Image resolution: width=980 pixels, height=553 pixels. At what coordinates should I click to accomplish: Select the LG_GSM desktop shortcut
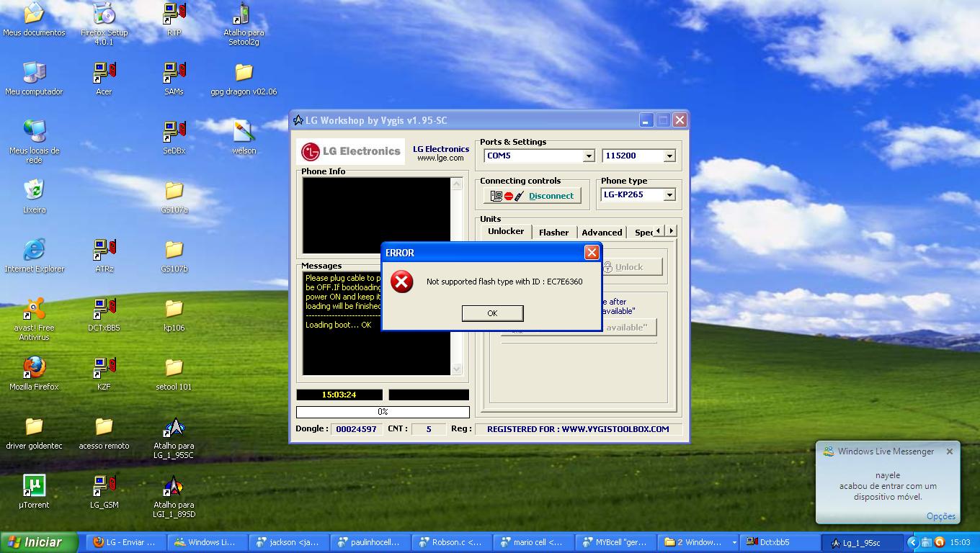[x=104, y=492]
